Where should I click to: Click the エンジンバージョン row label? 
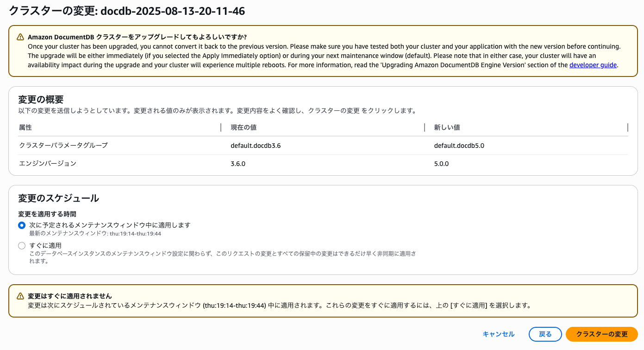coord(48,164)
